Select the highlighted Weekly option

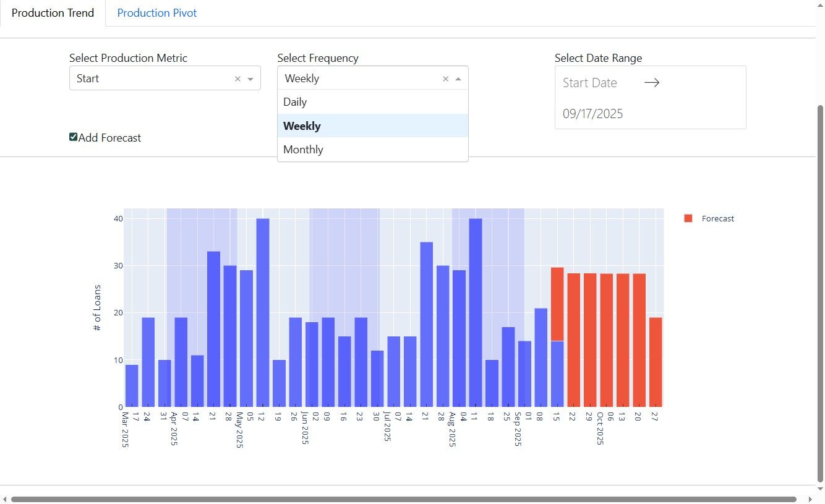373,126
